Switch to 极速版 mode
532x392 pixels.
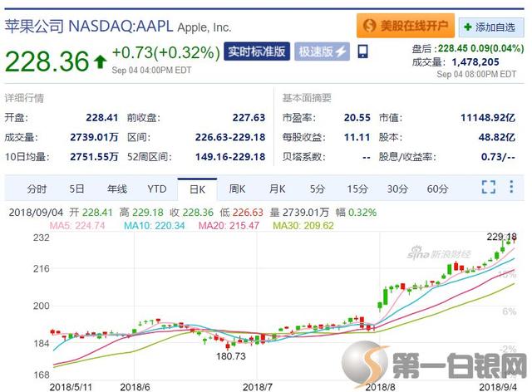click(322, 51)
